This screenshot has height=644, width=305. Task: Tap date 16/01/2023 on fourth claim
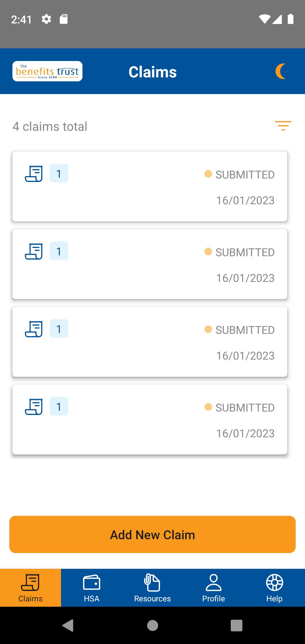pos(245,433)
